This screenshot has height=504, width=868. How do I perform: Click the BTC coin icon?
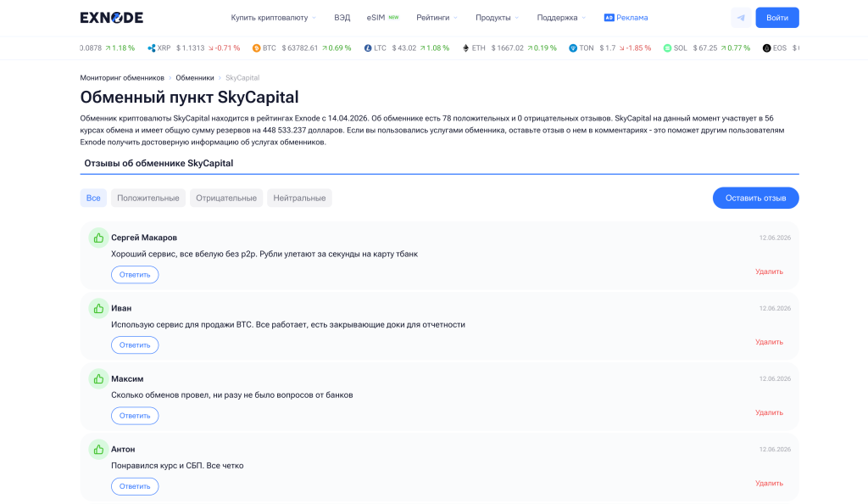click(x=256, y=48)
